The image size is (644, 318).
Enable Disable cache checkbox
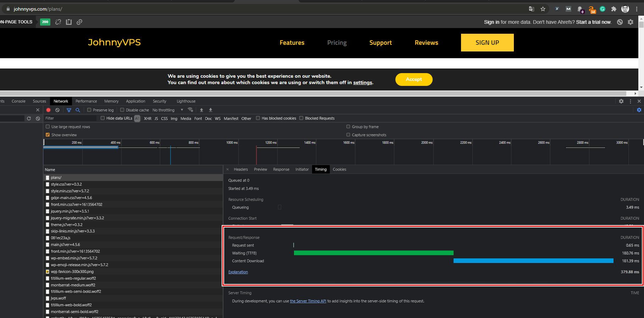[122, 110]
